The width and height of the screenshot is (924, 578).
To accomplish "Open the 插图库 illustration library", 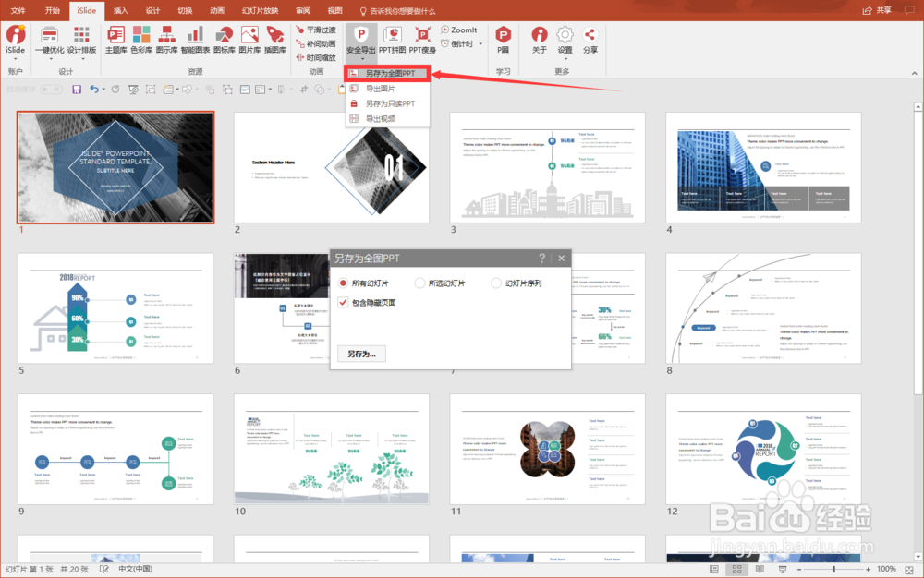I will click(275, 40).
